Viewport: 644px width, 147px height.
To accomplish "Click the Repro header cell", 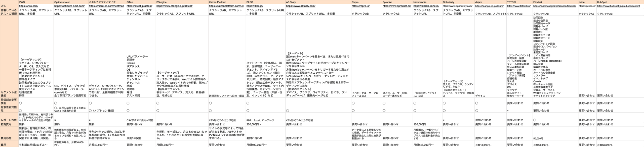I will click(367, 2).
